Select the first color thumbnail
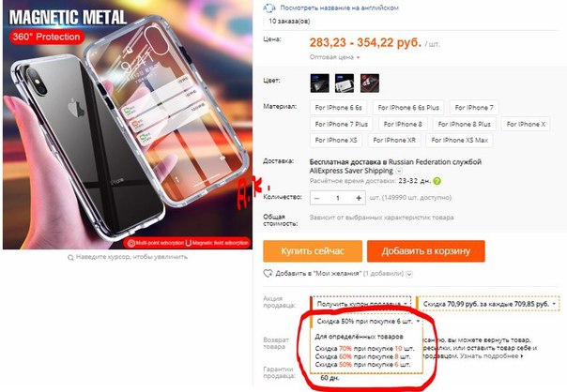Image resolution: width=567 pixels, height=392 pixels. coord(320,83)
